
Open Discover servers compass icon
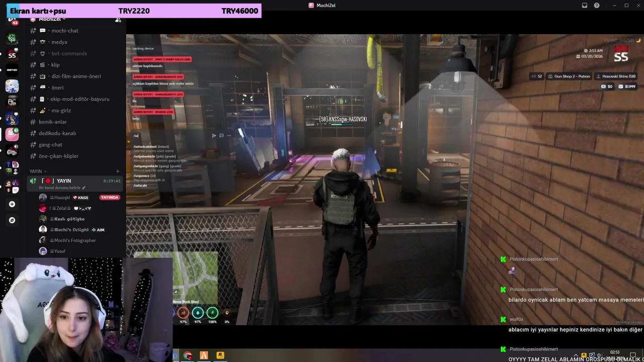pyautogui.click(x=12, y=220)
